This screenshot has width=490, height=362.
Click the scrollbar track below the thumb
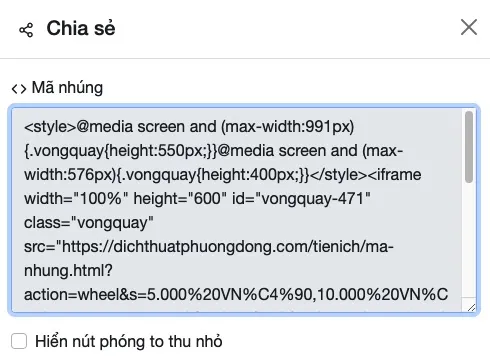pos(469,240)
